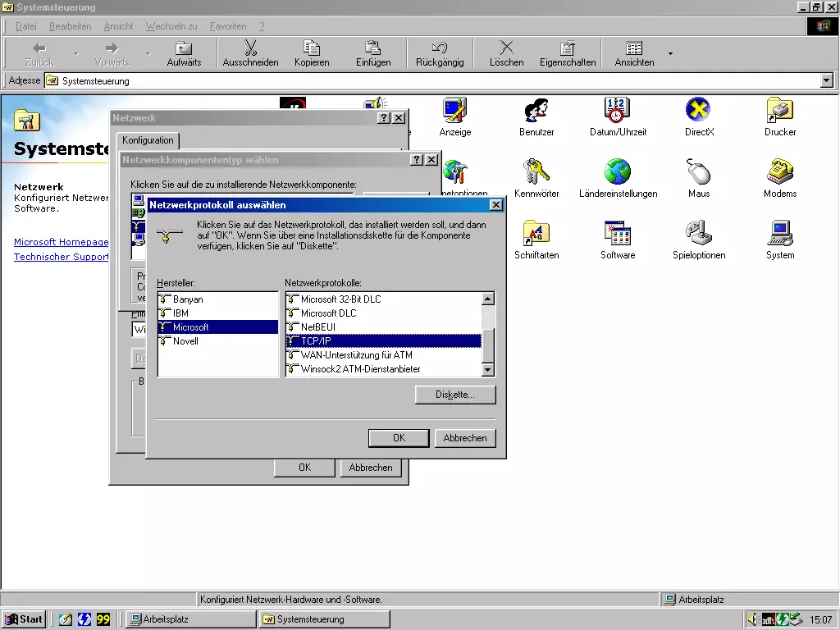Click the Adresse field showing Systemsteuerung

pyautogui.click(x=433, y=81)
